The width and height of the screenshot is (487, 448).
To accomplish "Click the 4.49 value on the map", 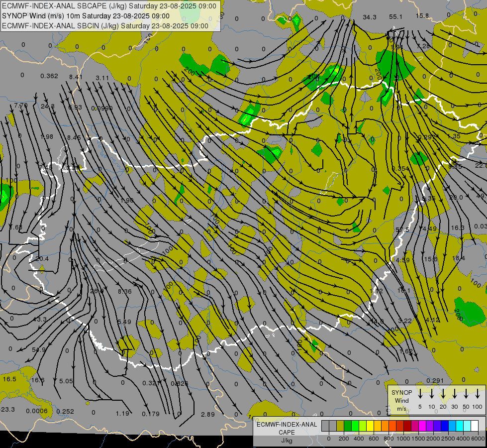I will [429, 228].
